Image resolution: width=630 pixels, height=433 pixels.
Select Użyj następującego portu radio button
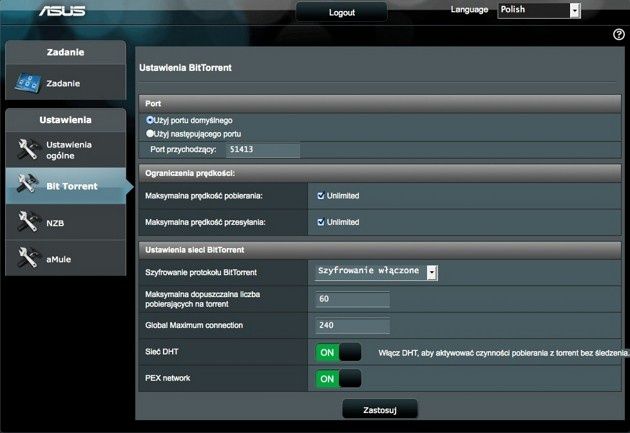[x=150, y=133]
